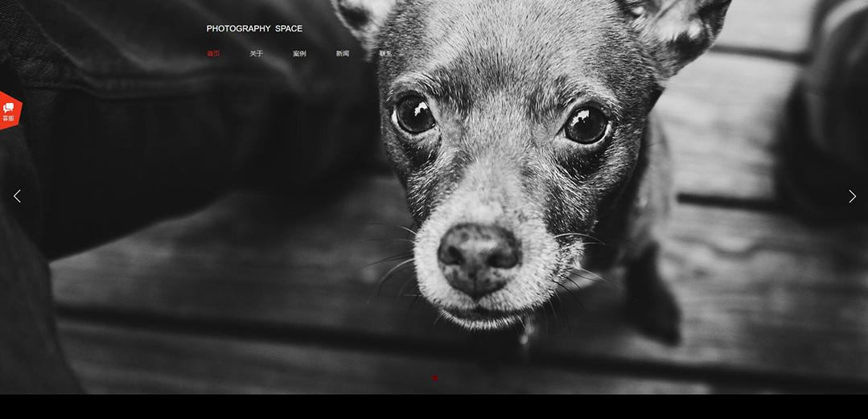868x419 pixels.
Task: Click the dog's left eye in banner
Action: pyautogui.click(x=414, y=114)
